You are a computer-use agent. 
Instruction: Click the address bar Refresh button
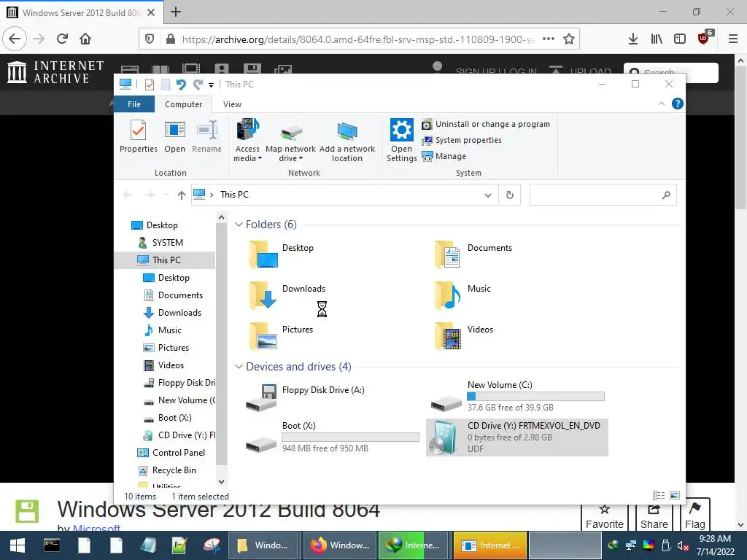510,195
